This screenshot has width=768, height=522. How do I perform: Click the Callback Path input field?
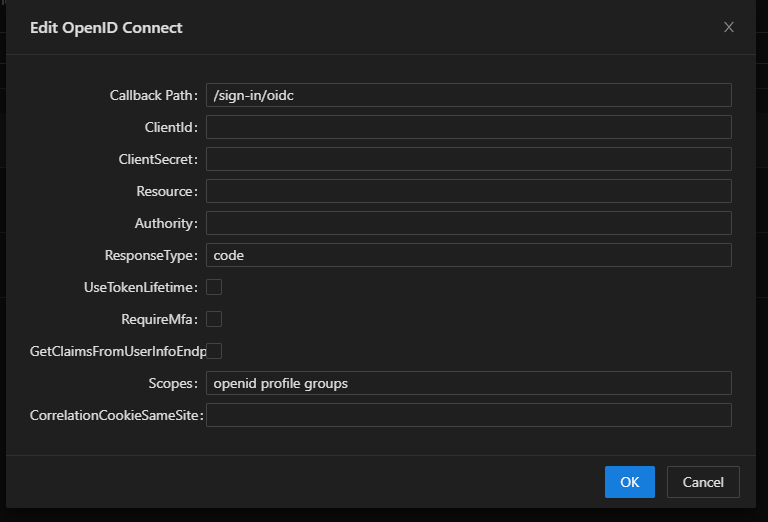tap(468, 95)
